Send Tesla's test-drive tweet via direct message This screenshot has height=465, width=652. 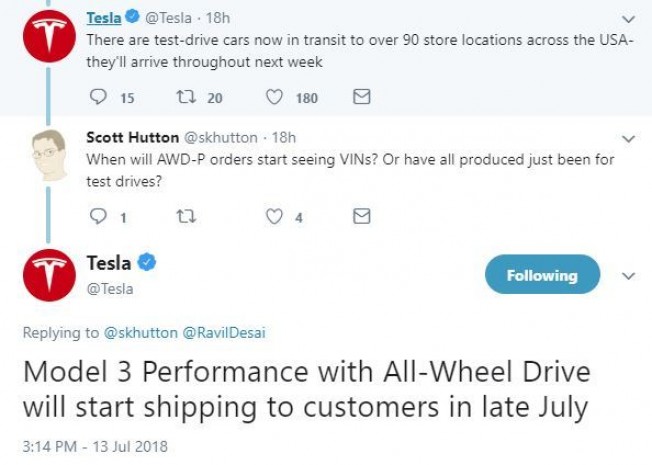[x=361, y=96]
